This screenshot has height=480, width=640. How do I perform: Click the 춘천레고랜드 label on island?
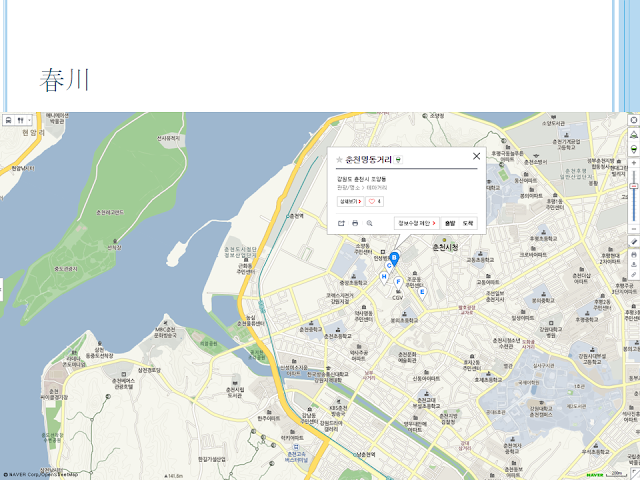[x=110, y=212]
